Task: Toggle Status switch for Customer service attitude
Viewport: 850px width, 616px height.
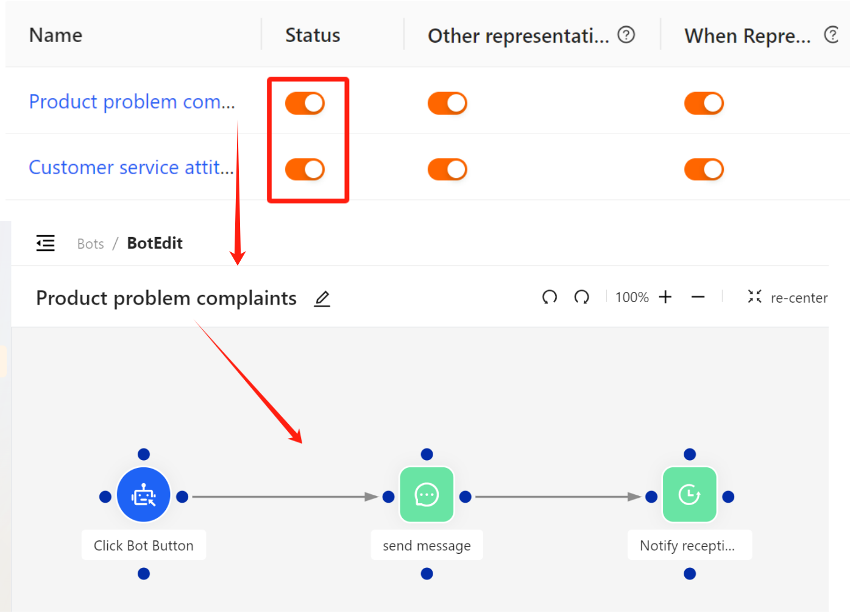Action: point(305,169)
